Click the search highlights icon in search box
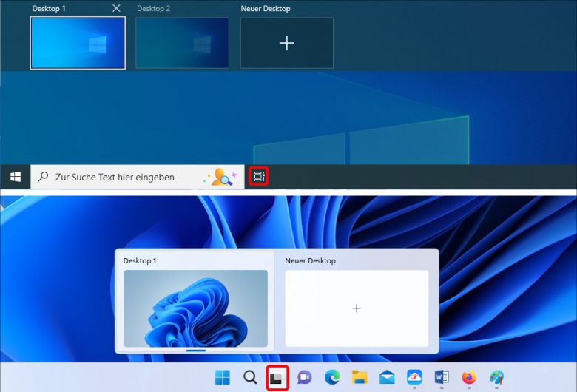The width and height of the screenshot is (577, 392). 220,177
